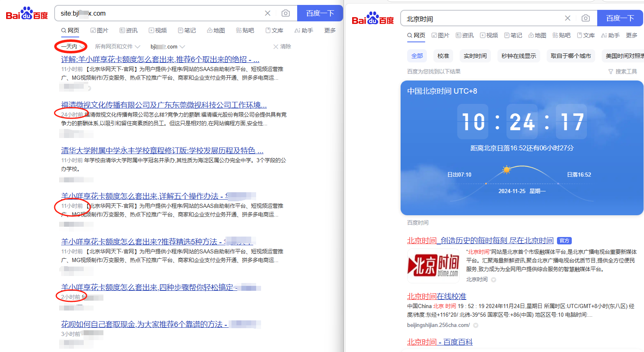Click the sun icon on daylight curve

pos(506,170)
